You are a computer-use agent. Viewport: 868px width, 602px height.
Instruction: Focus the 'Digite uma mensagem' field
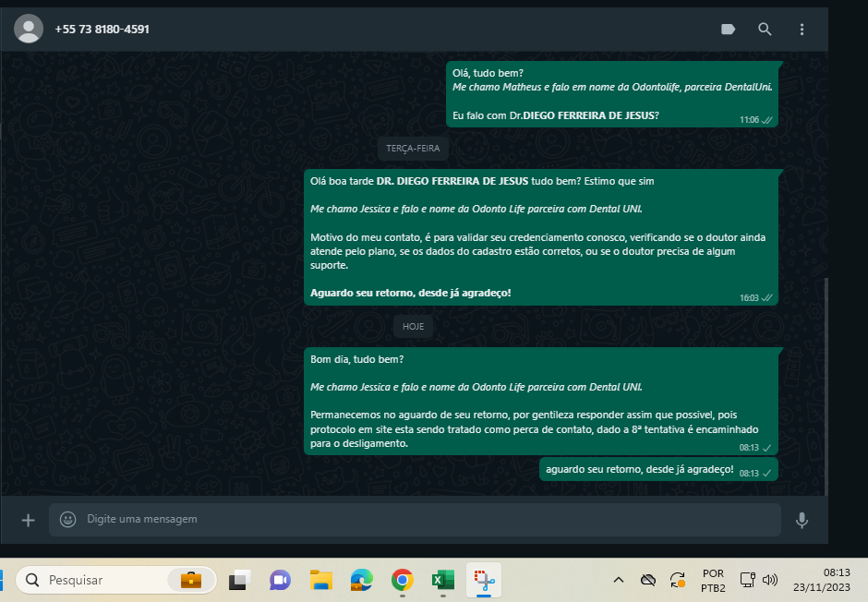coord(416,519)
